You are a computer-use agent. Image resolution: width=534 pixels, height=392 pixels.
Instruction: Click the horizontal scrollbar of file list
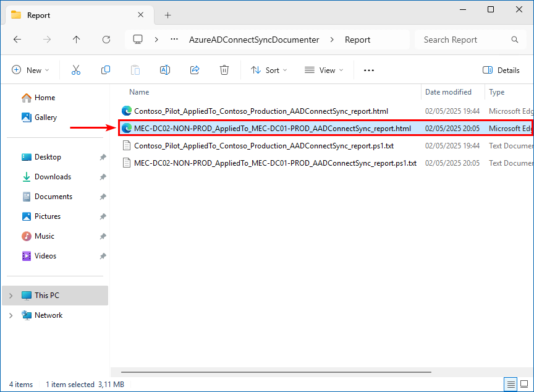(x=276, y=372)
